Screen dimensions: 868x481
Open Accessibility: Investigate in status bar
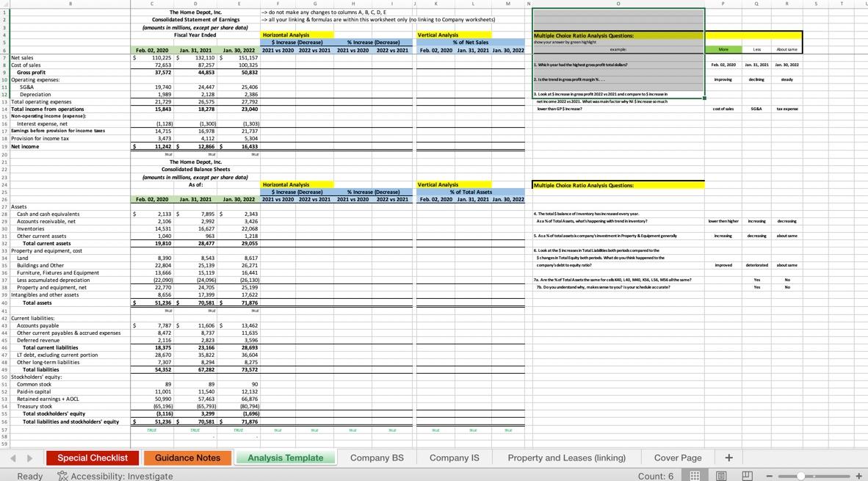[x=115, y=476]
